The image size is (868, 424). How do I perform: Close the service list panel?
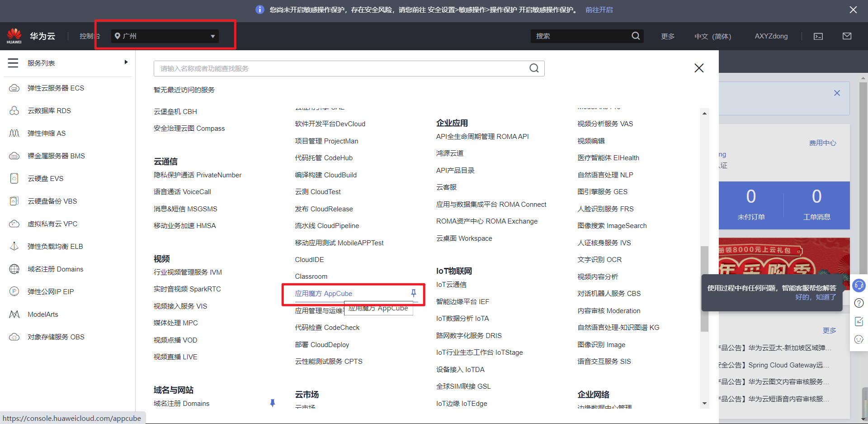[x=699, y=68]
